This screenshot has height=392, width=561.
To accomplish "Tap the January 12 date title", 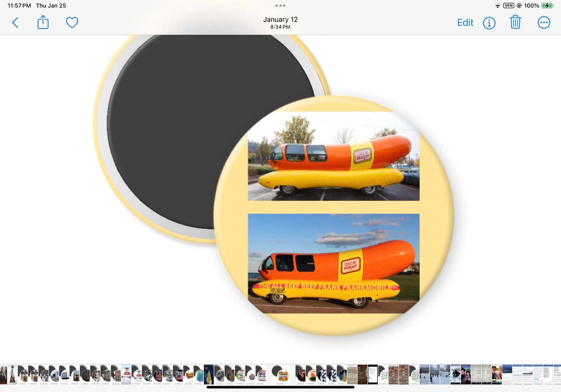I will tap(280, 19).
